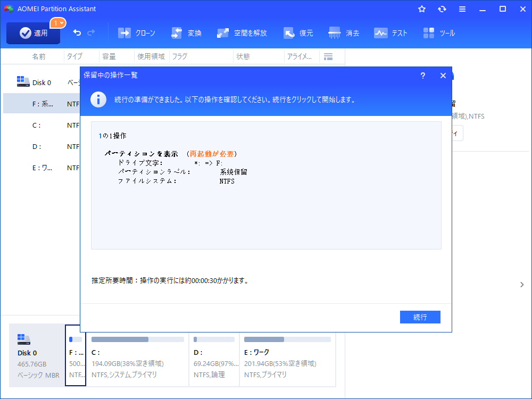Click the Disk 0 block in disk map

pos(37,355)
